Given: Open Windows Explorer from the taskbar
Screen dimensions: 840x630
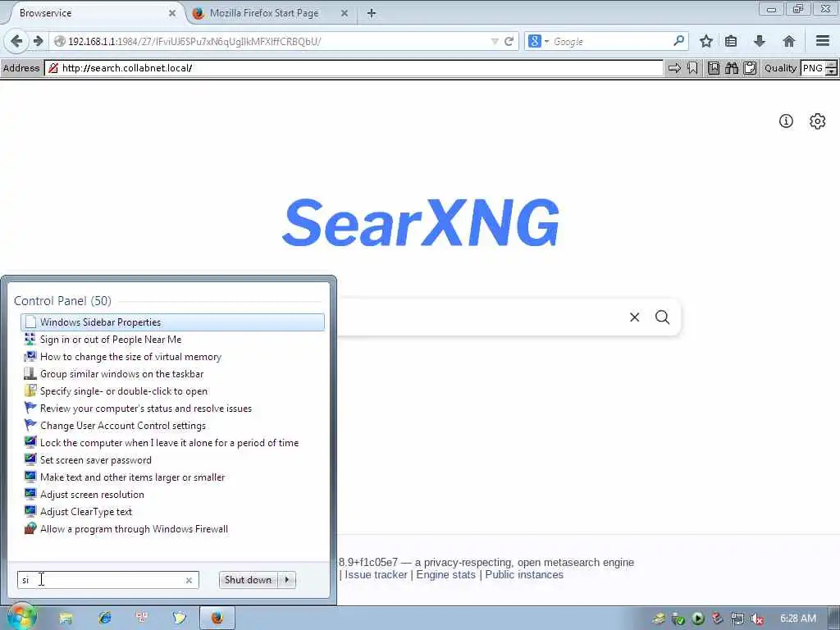Looking at the screenshot, I should point(66,619).
